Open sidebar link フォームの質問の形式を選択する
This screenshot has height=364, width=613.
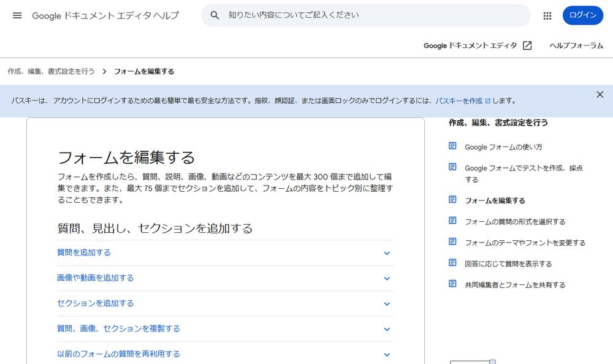point(515,222)
